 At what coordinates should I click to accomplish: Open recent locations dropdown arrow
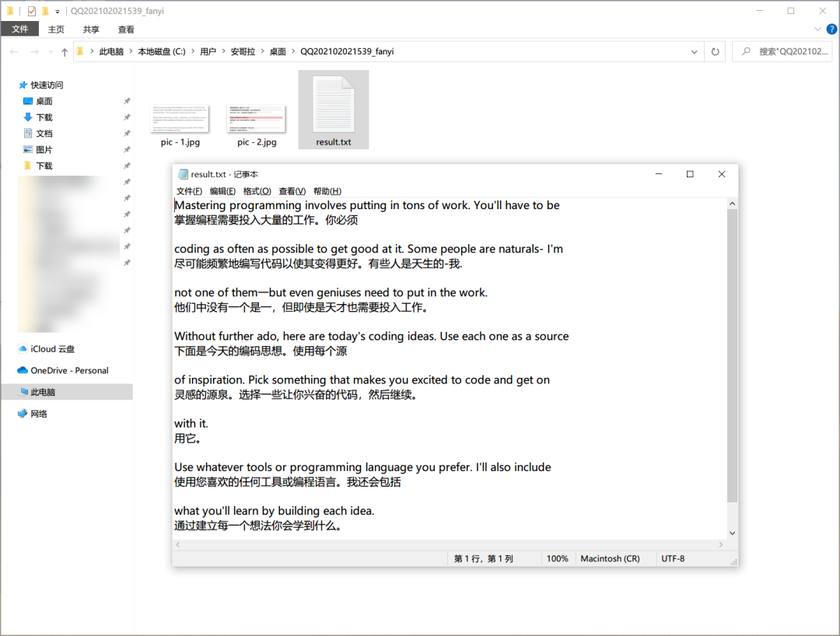point(51,52)
